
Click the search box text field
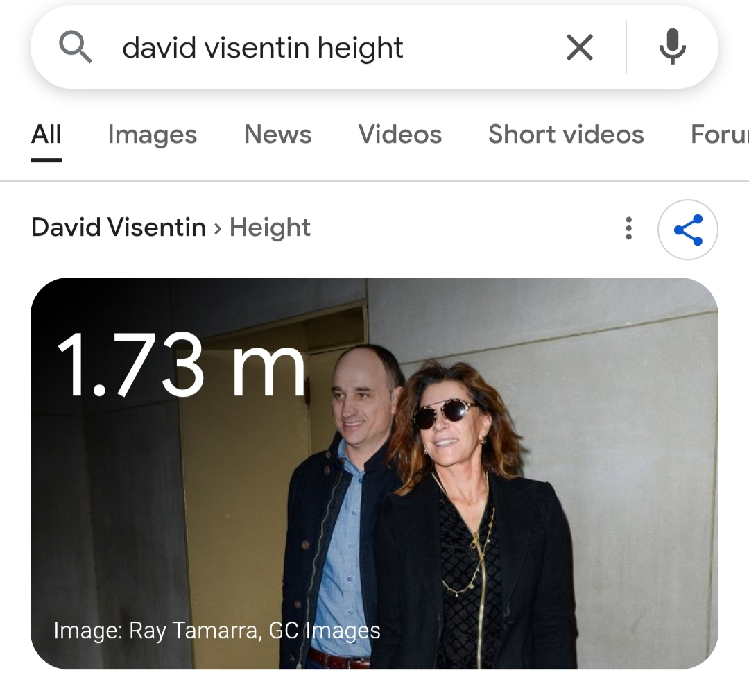334,47
